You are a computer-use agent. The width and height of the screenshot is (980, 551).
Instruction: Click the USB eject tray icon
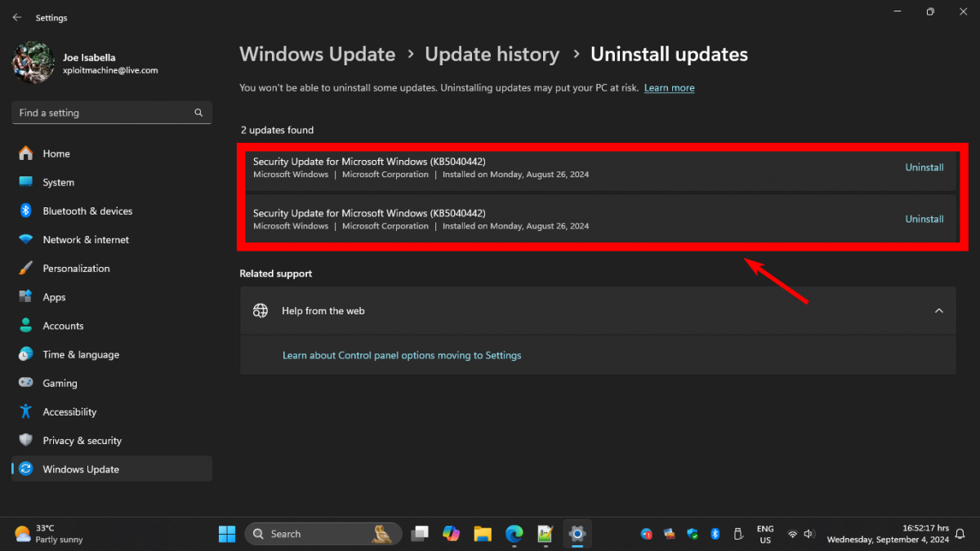click(x=738, y=534)
